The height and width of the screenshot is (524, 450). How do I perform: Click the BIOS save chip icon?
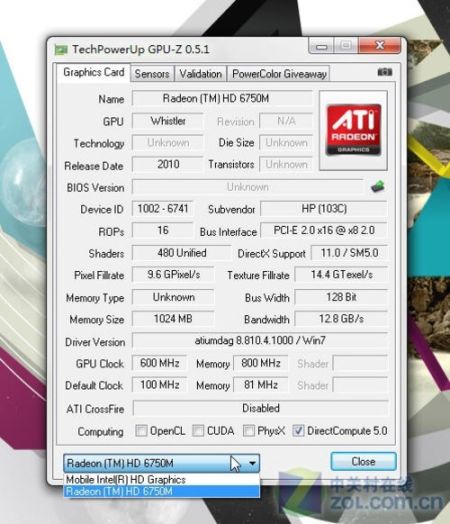click(378, 186)
